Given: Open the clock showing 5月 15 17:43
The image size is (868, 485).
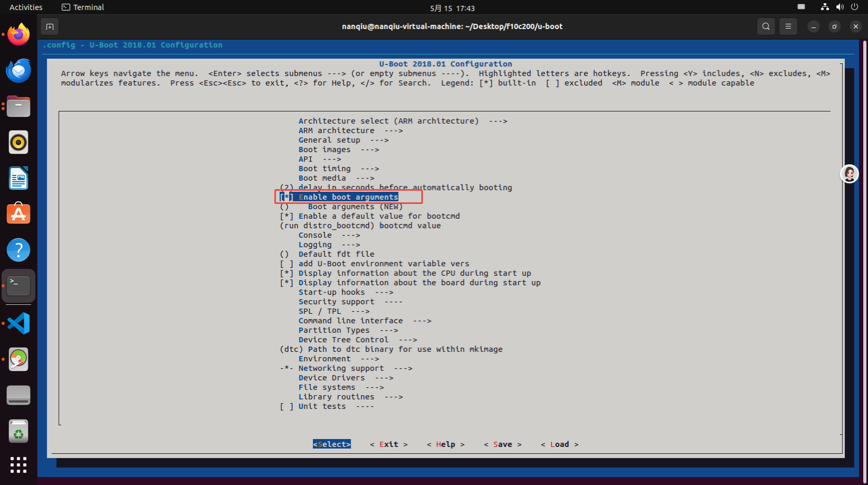Looking at the screenshot, I should [x=453, y=8].
